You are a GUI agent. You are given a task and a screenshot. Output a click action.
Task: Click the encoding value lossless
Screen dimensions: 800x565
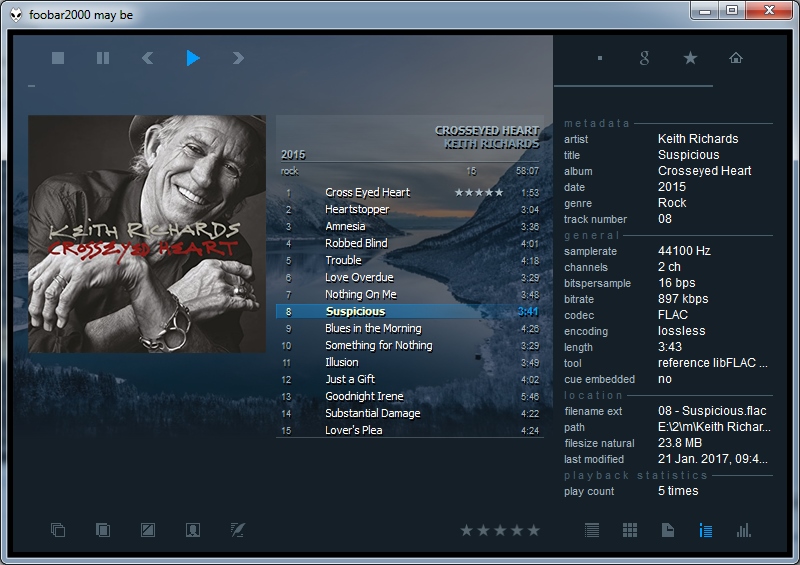point(682,331)
